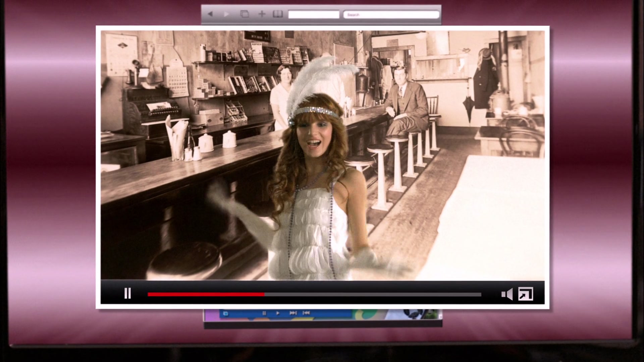Mute the video using the speaker icon

pos(507,294)
